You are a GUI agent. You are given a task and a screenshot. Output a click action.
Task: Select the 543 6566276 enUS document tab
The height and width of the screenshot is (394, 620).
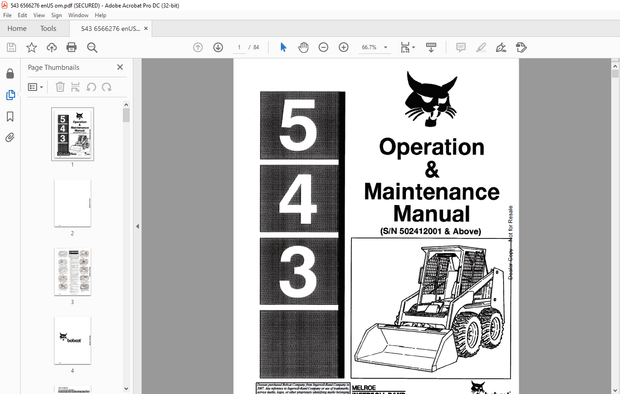tap(110, 28)
